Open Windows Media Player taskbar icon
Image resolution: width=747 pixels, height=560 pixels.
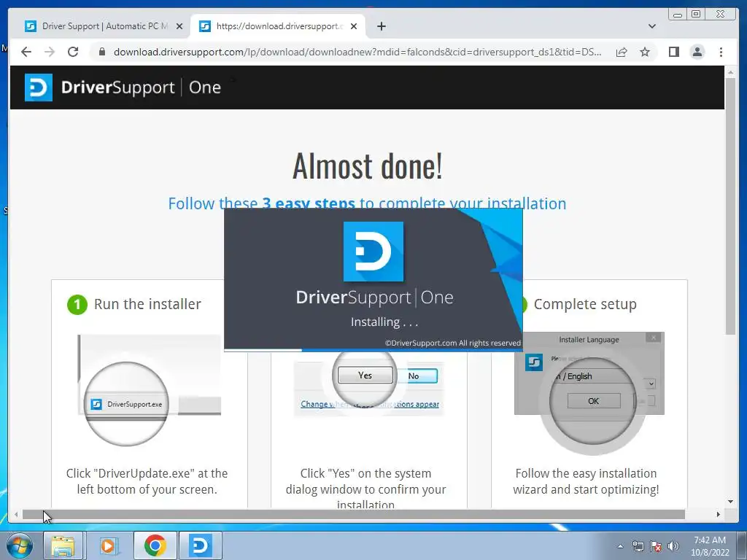pyautogui.click(x=108, y=545)
